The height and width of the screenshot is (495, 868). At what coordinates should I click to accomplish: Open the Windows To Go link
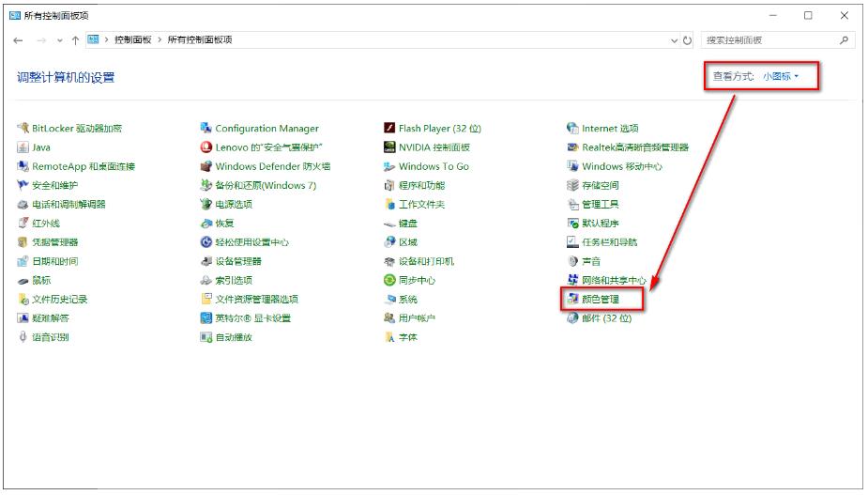(434, 166)
